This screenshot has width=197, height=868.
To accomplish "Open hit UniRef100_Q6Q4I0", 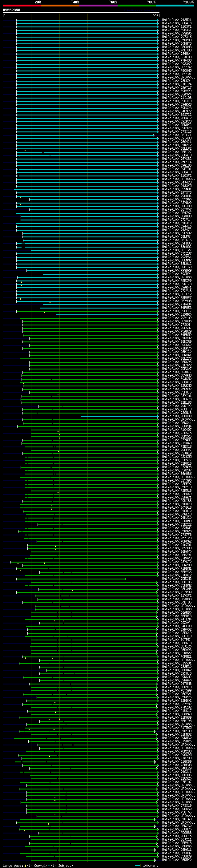I will pyautogui.click(x=176, y=23).
